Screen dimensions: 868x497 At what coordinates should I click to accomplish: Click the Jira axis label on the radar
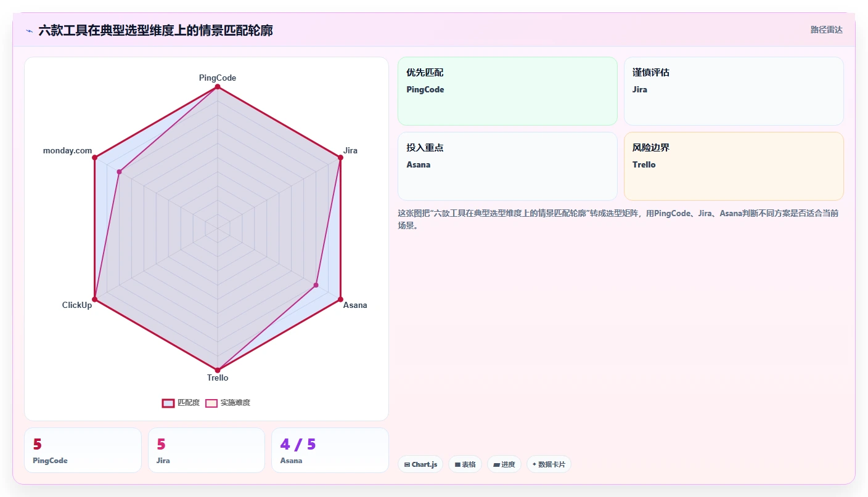(x=350, y=150)
